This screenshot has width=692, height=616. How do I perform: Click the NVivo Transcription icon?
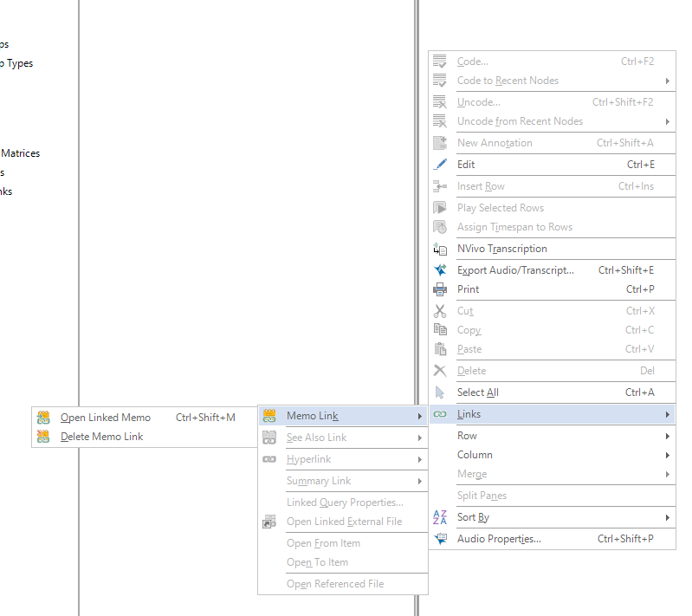[x=440, y=249]
